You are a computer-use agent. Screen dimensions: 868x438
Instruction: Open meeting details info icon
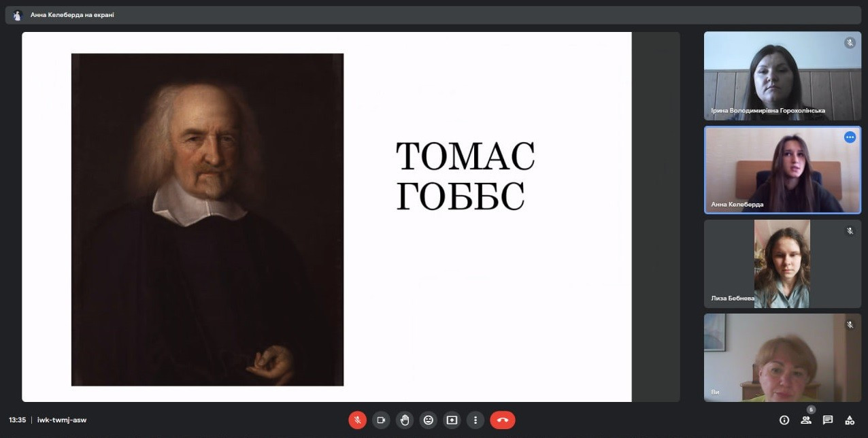click(x=784, y=420)
